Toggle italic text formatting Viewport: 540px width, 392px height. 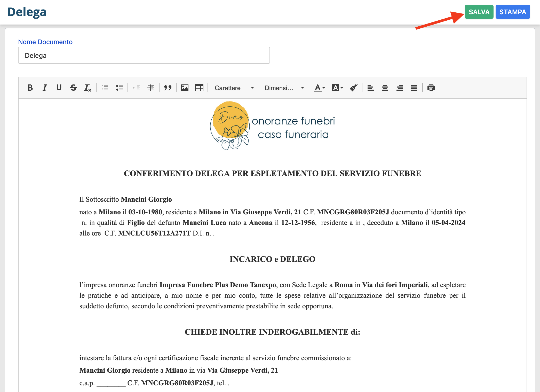pyautogui.click(x=45, y=88)
